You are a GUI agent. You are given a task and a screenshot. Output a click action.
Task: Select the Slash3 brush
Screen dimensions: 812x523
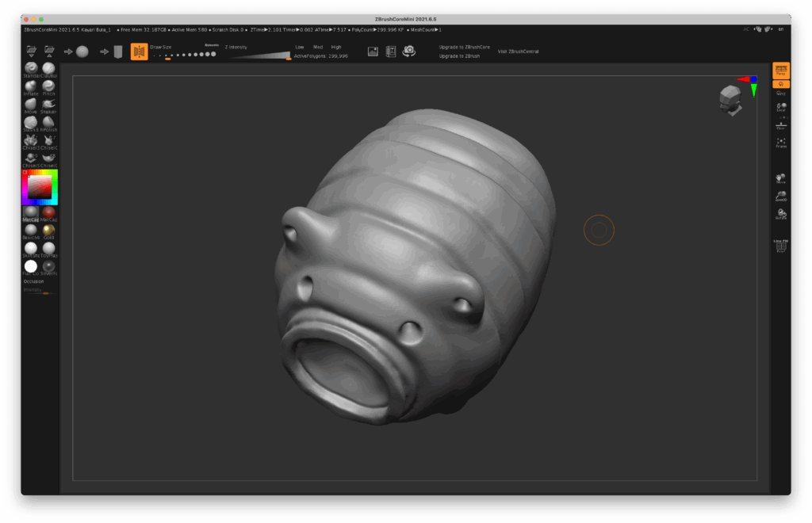(x=31, y=124)
